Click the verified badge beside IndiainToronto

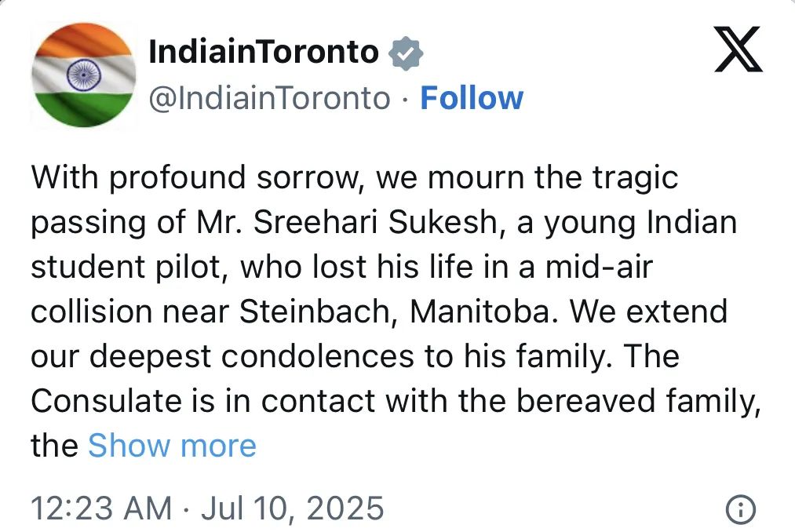[406, 53]
